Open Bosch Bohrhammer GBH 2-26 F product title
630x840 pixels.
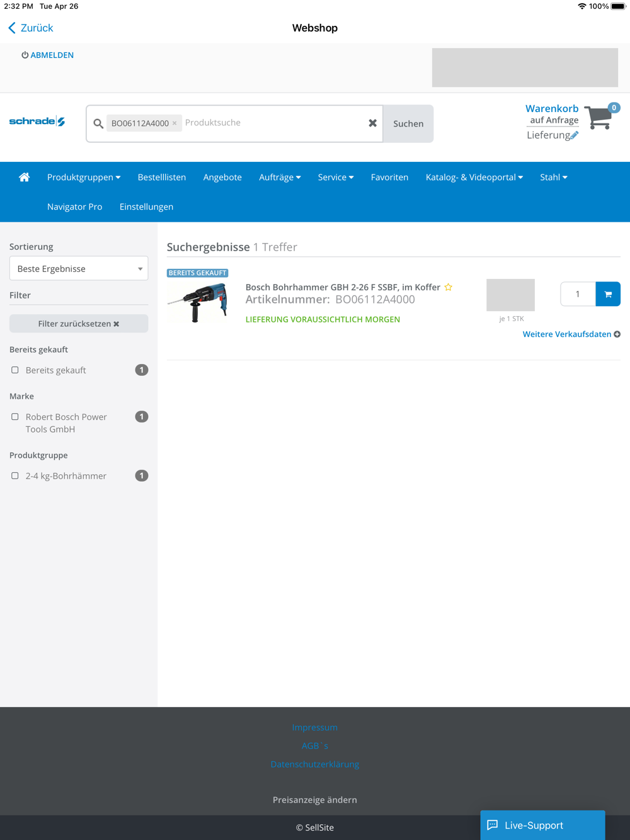pos(343,287)
